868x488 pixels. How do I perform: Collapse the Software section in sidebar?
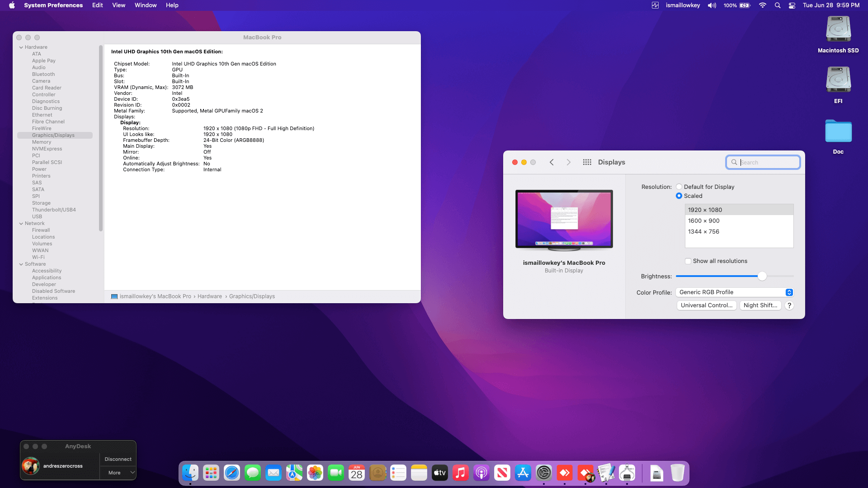[21, 264]
